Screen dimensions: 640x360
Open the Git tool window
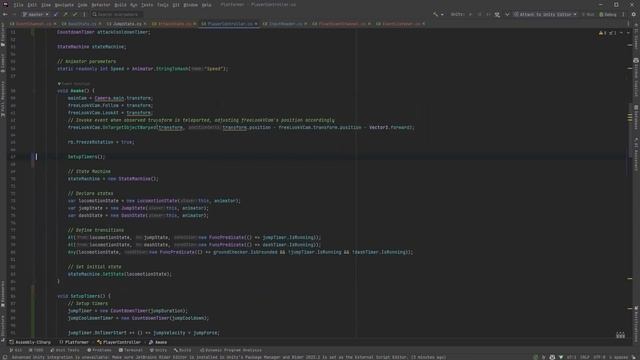click(x=16, y=350)
